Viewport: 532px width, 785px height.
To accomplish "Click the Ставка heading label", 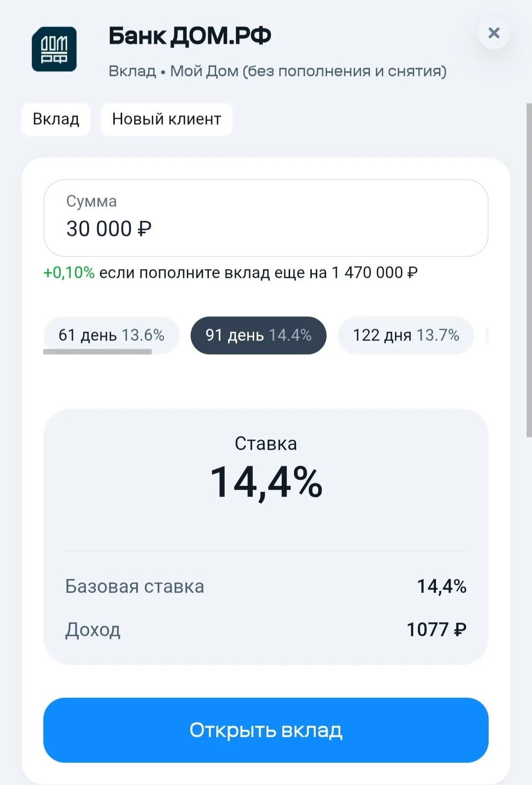I will tap(266, 444).
